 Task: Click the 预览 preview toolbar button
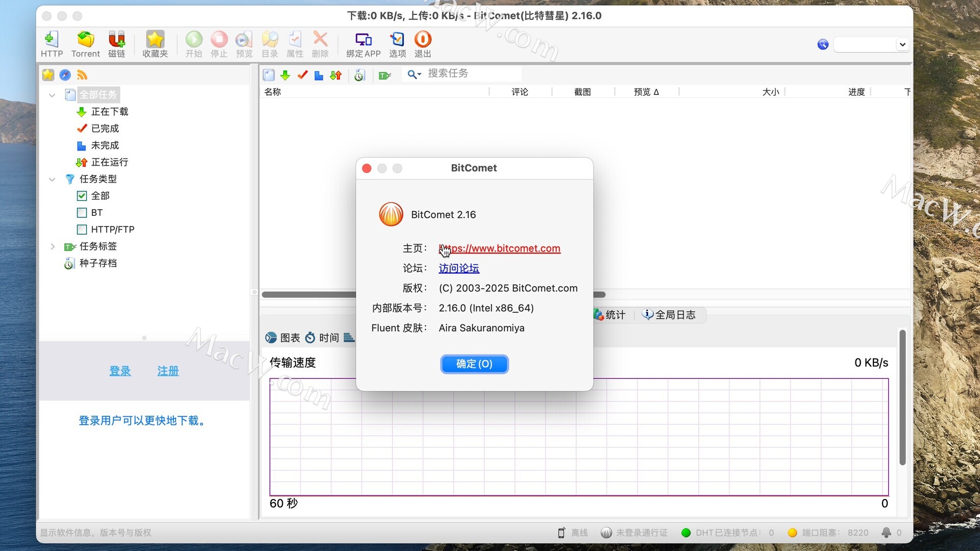(244, 44)
